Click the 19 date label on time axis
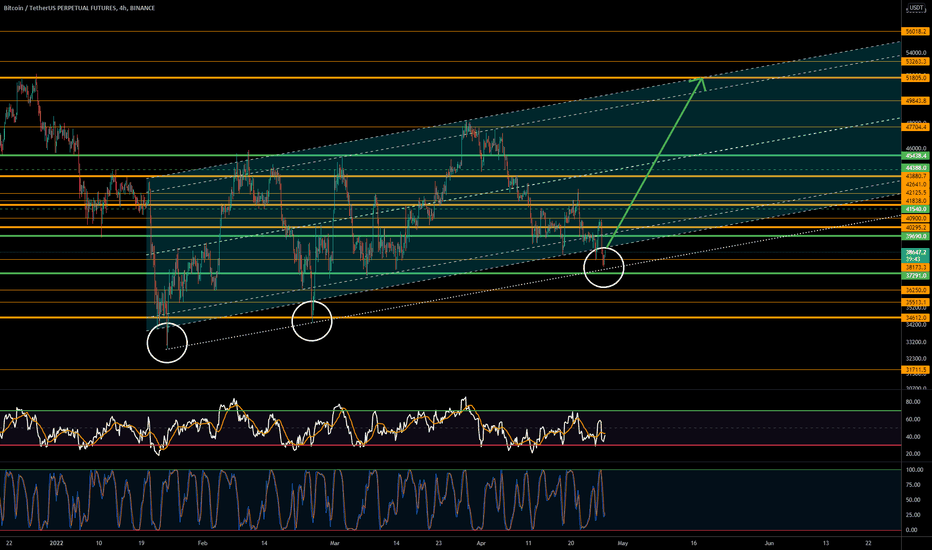This screenshot has width=932, height=550. (x=141, y=543)
